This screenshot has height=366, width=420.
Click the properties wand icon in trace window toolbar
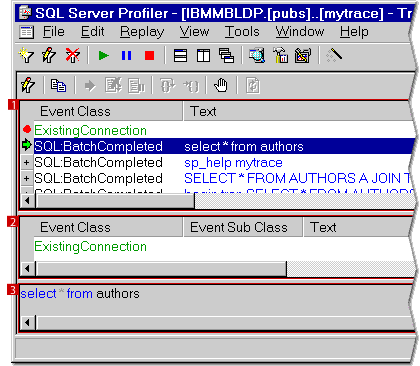click(x=28, y=85)
